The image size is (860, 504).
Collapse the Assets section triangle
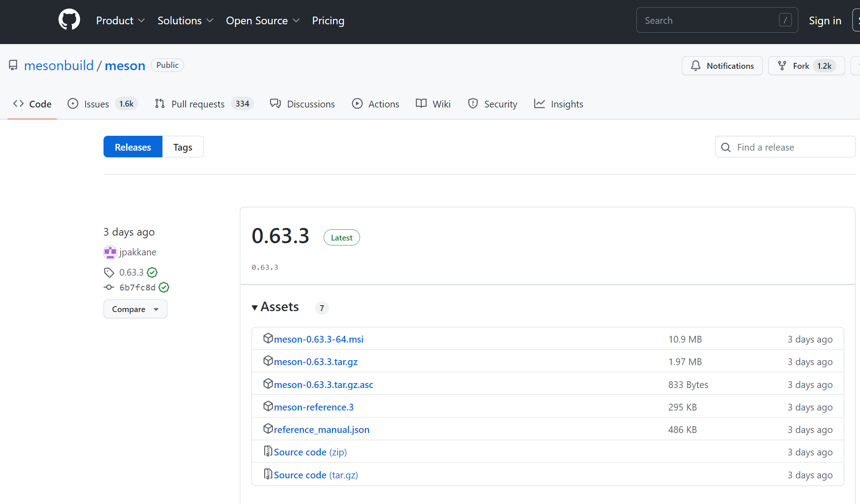(x=255, y=308)
